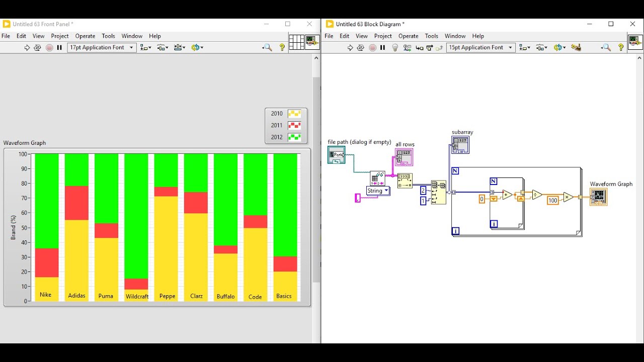Open Help menu in Block Diagram window
Viewport: 644px width, 362px height.
click(478, 36)
